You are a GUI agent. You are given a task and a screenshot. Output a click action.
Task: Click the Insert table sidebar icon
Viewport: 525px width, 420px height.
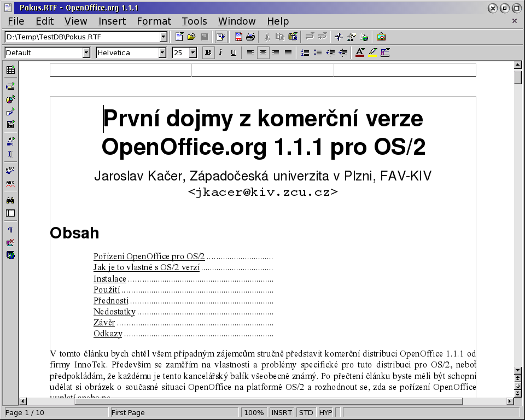point(10,69)
